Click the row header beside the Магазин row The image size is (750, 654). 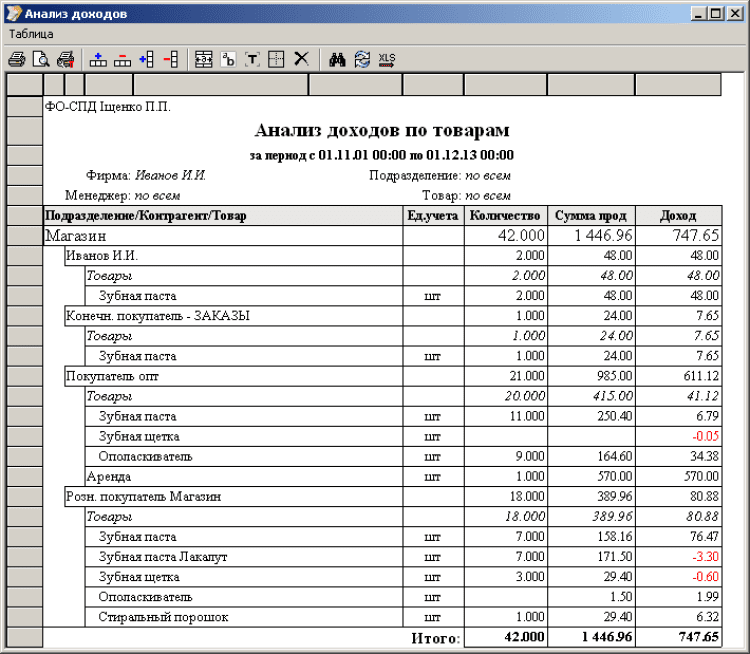pyautogui.click(x=24, y=236)
